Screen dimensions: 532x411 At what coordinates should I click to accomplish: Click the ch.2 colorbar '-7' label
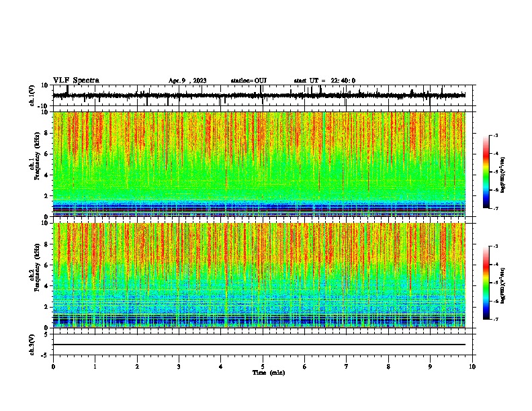[x=495, y=319]
